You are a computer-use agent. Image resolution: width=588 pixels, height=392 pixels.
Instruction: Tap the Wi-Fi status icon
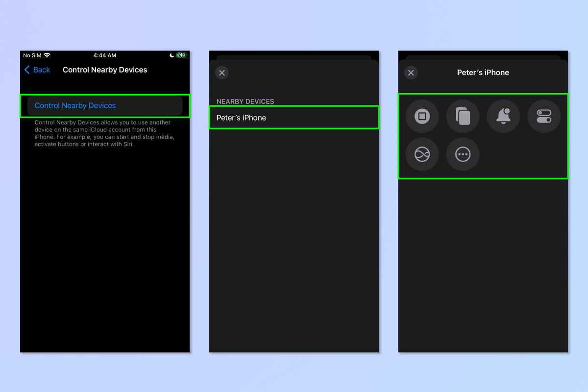[48, 55]
